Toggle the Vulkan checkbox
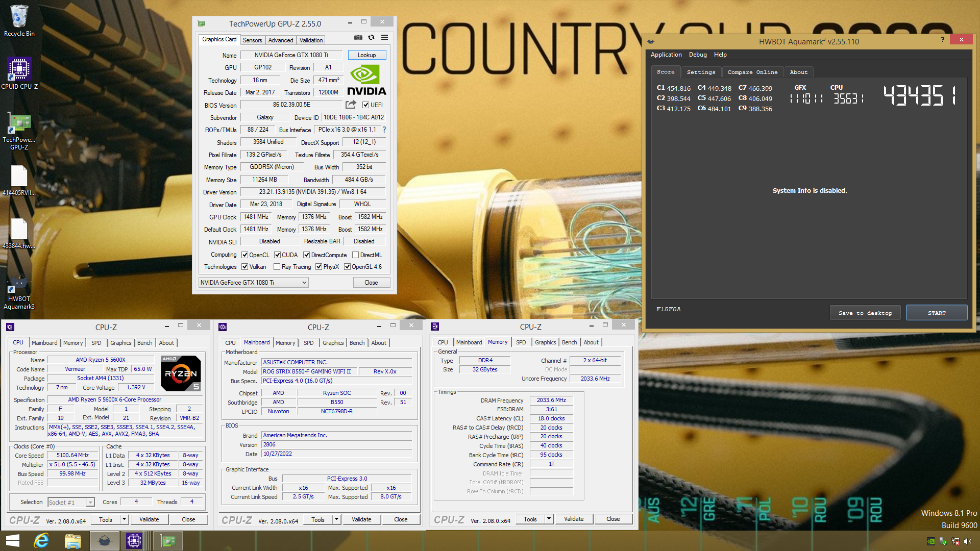Viewport: 980px width, 551px height. pyautogui.click(x=244, y=267)
